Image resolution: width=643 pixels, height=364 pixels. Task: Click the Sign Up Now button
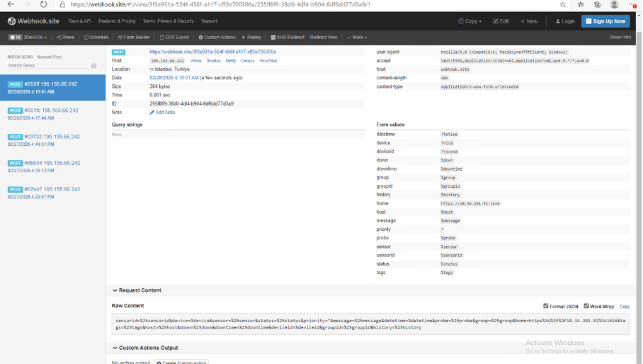pyautogui.click(x=605, y=21)
